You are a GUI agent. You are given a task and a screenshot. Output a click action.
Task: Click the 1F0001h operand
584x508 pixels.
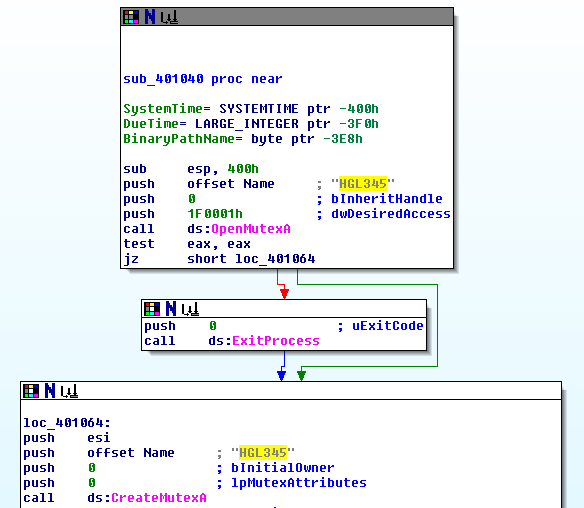coord(215,214)
